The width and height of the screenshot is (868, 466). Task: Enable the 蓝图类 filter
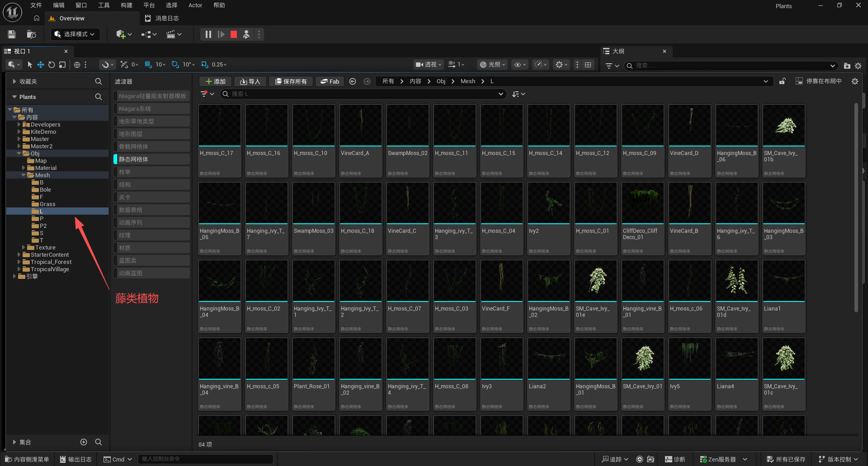(x=151, y=260)
